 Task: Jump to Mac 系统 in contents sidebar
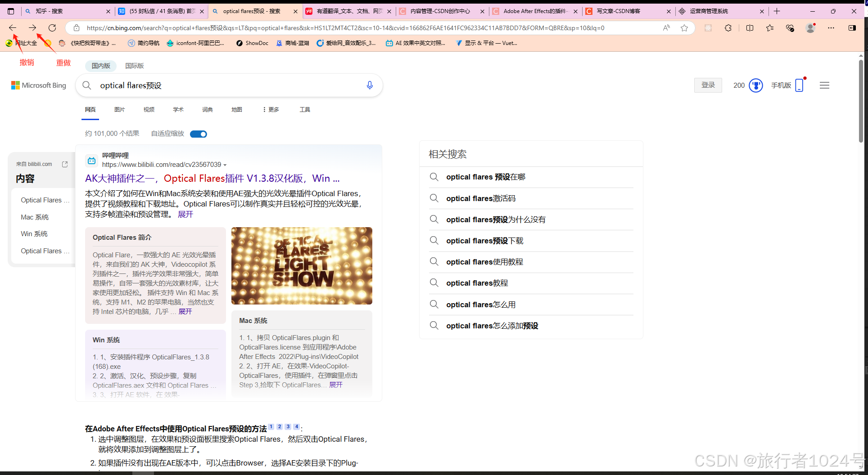click(35, 217)
